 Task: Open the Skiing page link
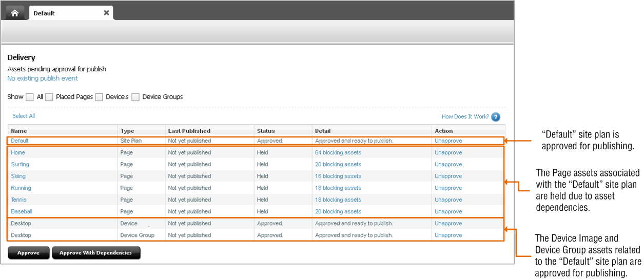[18, 176]
